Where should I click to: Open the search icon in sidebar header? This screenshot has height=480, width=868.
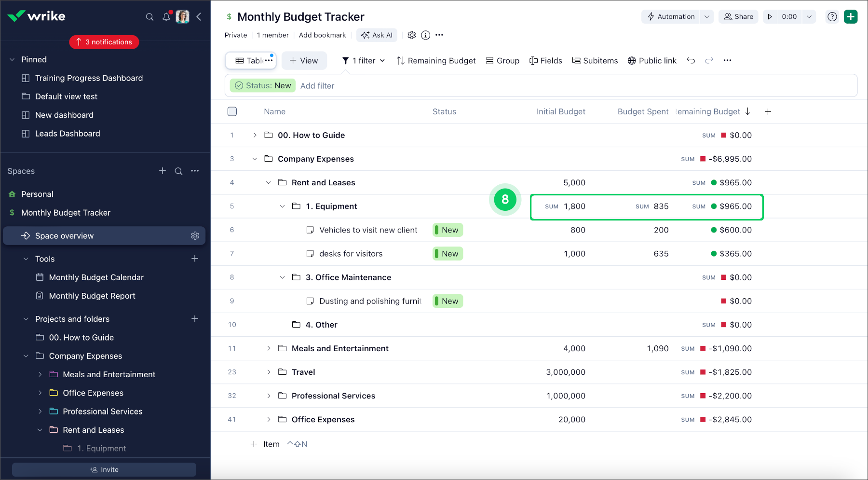click(x=149, y=17)
